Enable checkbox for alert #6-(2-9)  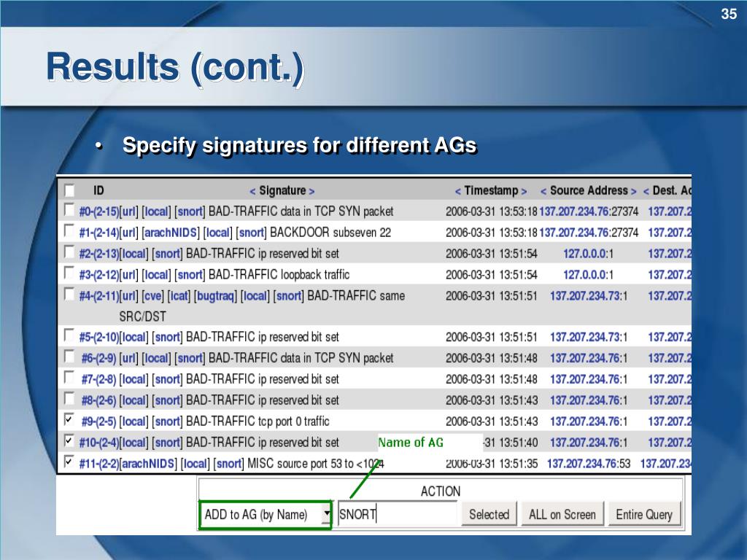[x=69, y=356]
